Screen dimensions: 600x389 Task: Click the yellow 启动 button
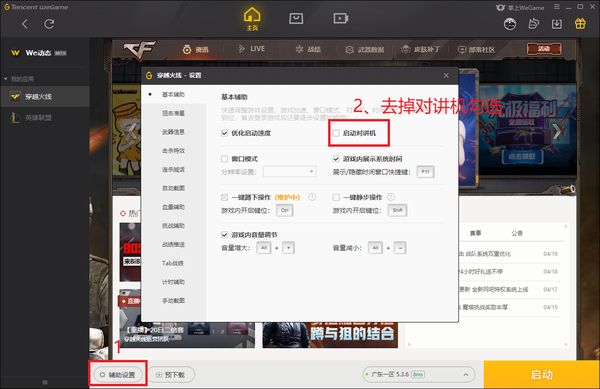tap(542, 374)
